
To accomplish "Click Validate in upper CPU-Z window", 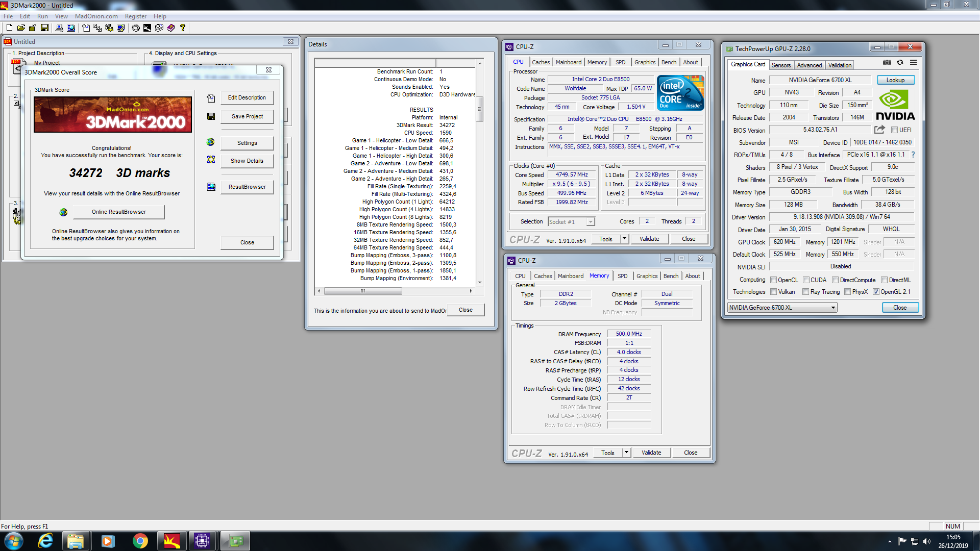I will (649, 239).
